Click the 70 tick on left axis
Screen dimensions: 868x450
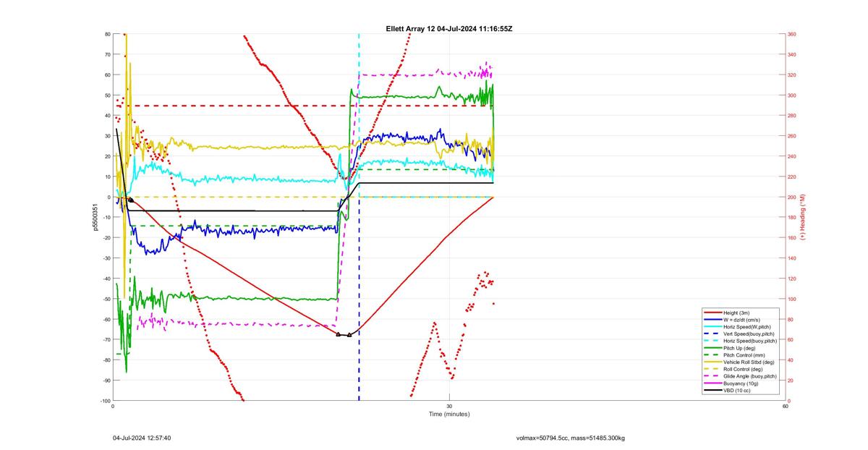(108, 54)
